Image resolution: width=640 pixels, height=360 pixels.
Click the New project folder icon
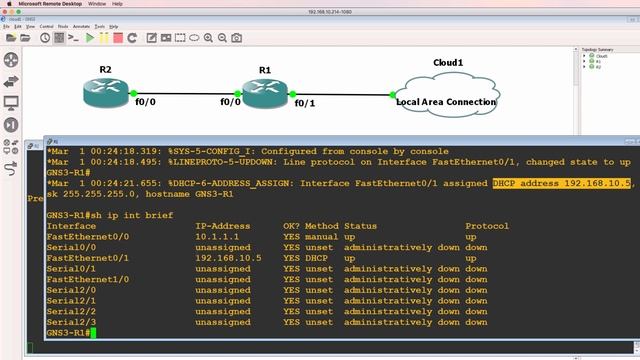coord(11,38)
